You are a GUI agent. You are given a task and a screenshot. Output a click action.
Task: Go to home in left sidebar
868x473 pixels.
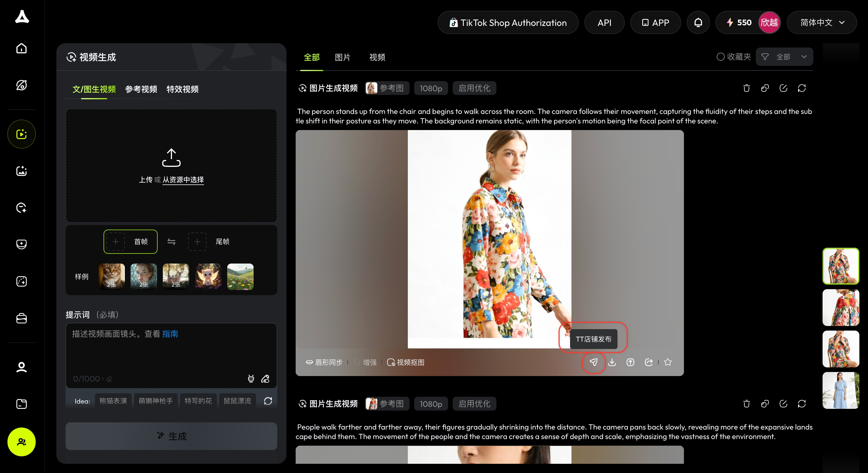(x=22, y=49)
